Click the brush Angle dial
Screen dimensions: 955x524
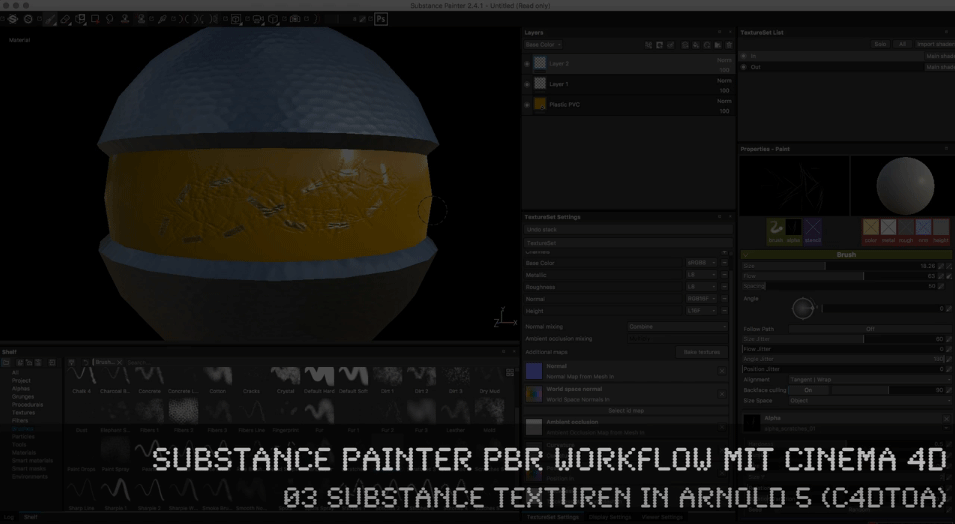tap(803, 308)
